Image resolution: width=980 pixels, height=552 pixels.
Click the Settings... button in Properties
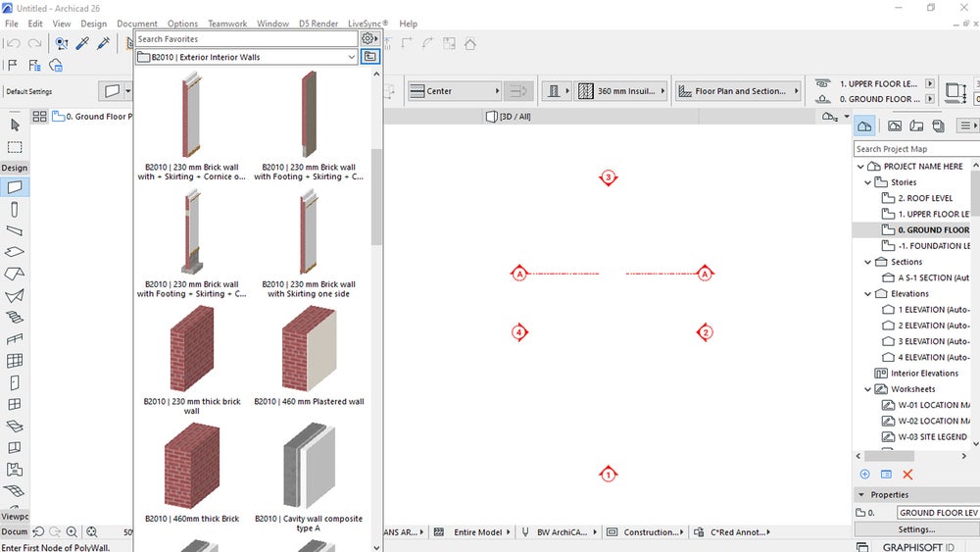pos(916,528)
